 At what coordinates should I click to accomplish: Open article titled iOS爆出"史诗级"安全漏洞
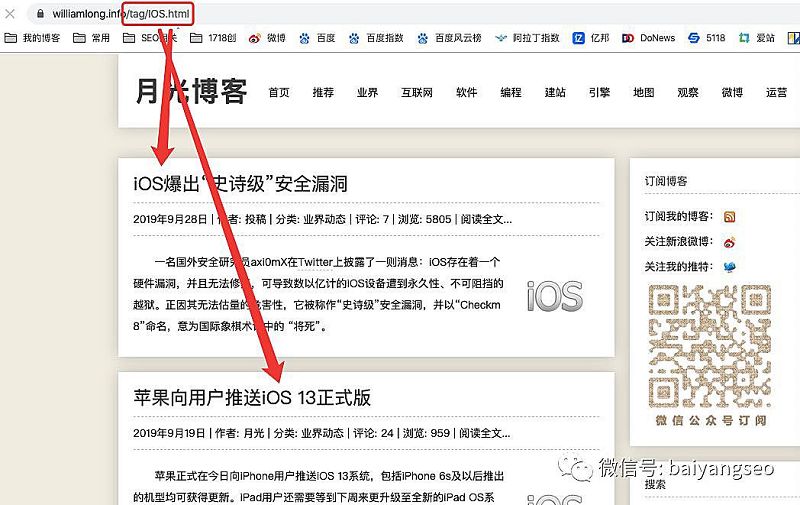tap(240, 184)
